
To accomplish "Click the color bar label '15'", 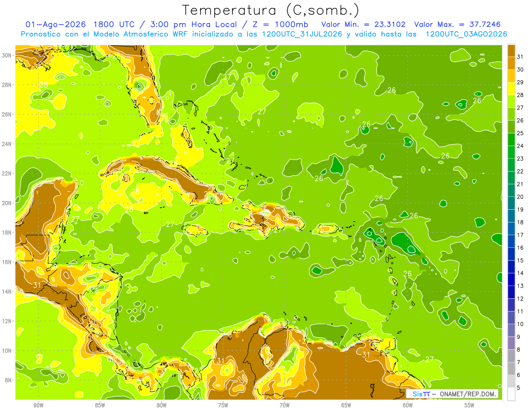I will pos(520,261).
